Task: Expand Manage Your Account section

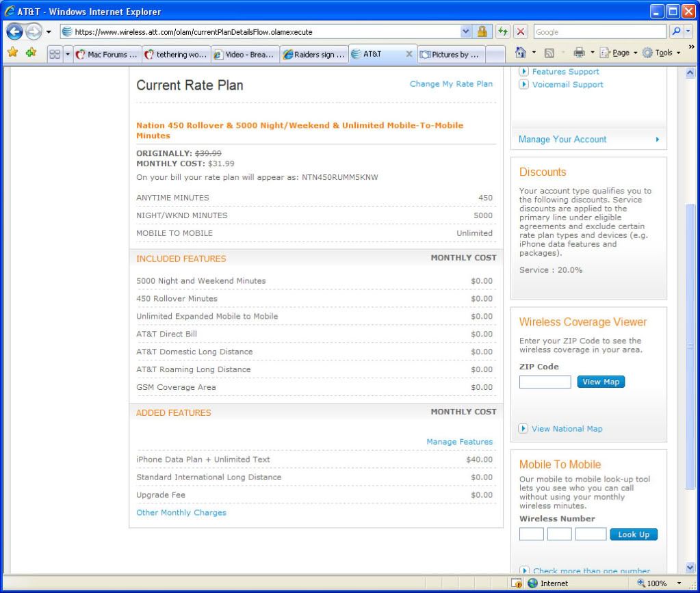Action: [588, 140]
